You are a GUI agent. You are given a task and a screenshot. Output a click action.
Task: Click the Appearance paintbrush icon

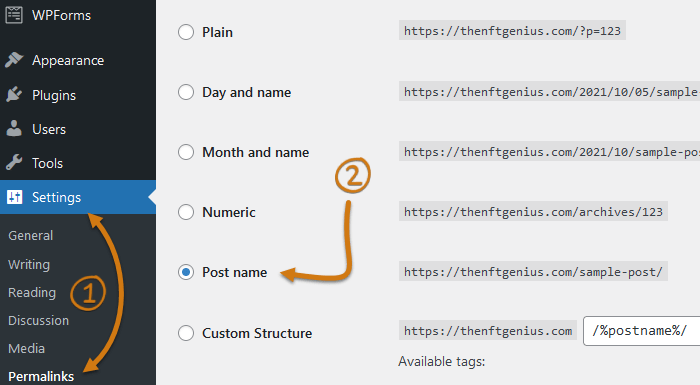tap(14, 60)
